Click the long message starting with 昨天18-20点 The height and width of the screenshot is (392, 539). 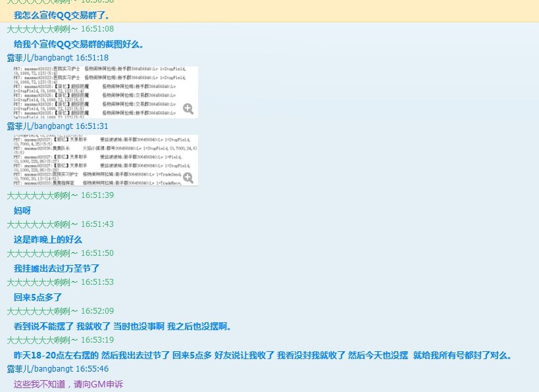[x=263, y=355]
